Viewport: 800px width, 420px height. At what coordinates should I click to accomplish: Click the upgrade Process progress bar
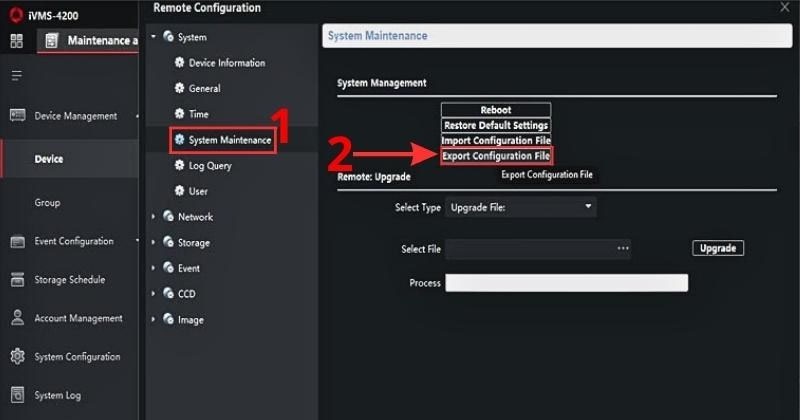[566, 283]
